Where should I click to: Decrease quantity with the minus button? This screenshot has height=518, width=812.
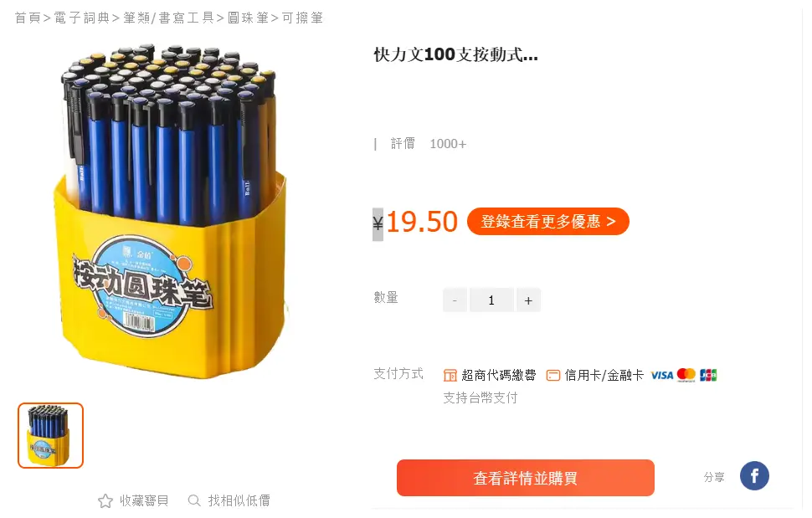(455, 300)
